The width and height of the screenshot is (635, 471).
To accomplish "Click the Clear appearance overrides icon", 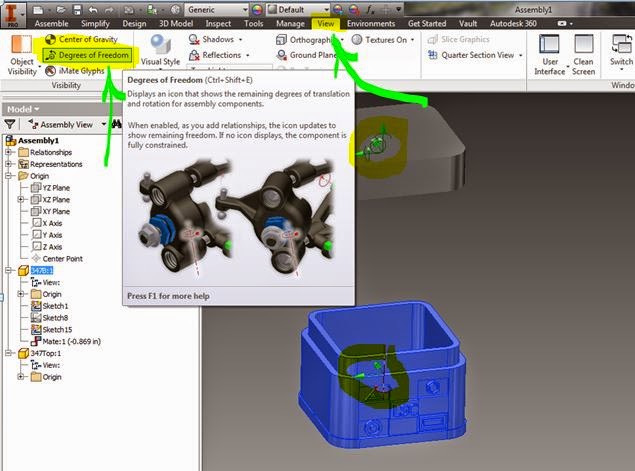I will pyautogui.click(x=354, y=9).
